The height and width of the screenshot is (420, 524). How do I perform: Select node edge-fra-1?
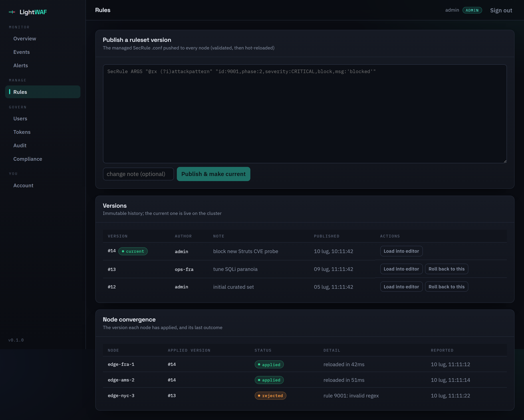[121, 364]
